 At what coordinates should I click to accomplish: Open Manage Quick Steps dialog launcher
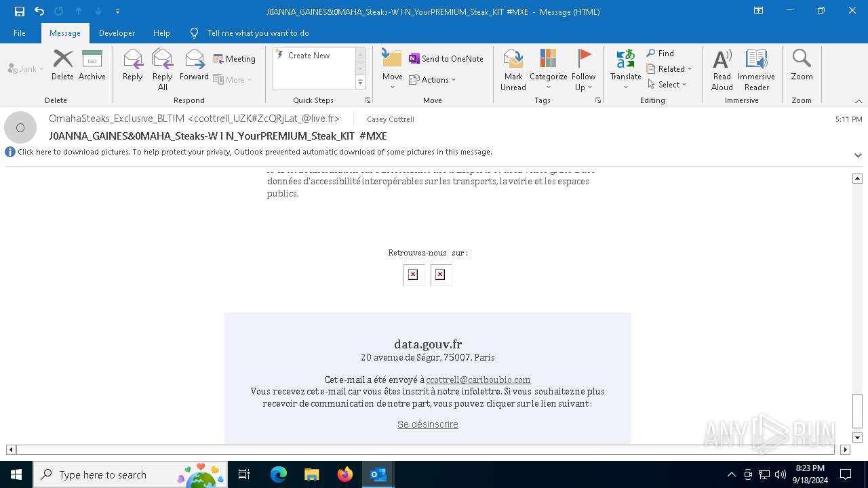click(368, 100)
